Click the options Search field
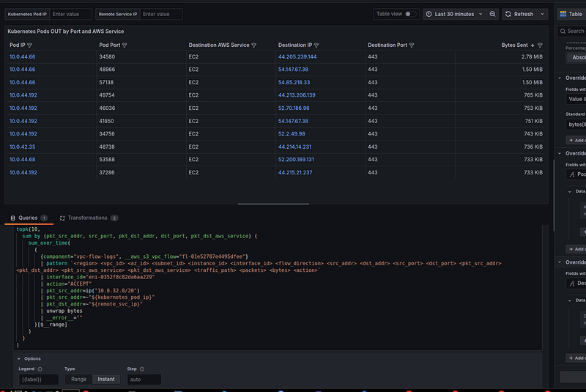Image resolution: width=586 pixels, height=392 pixels. (572, 31)
